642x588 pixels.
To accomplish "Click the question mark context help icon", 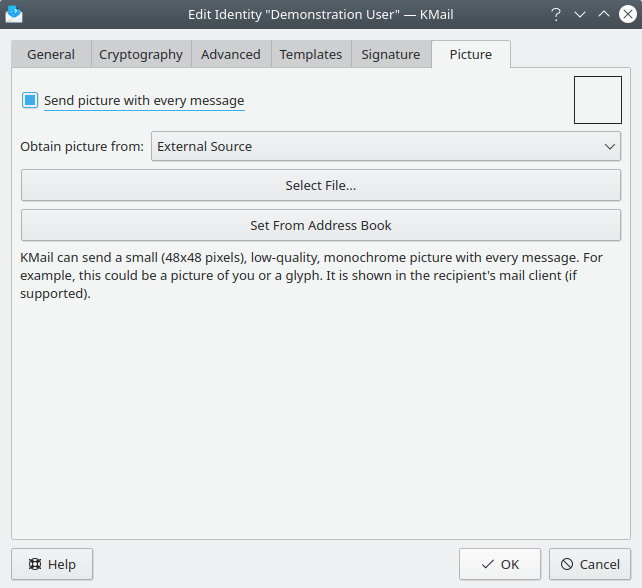I will (556, 15).
